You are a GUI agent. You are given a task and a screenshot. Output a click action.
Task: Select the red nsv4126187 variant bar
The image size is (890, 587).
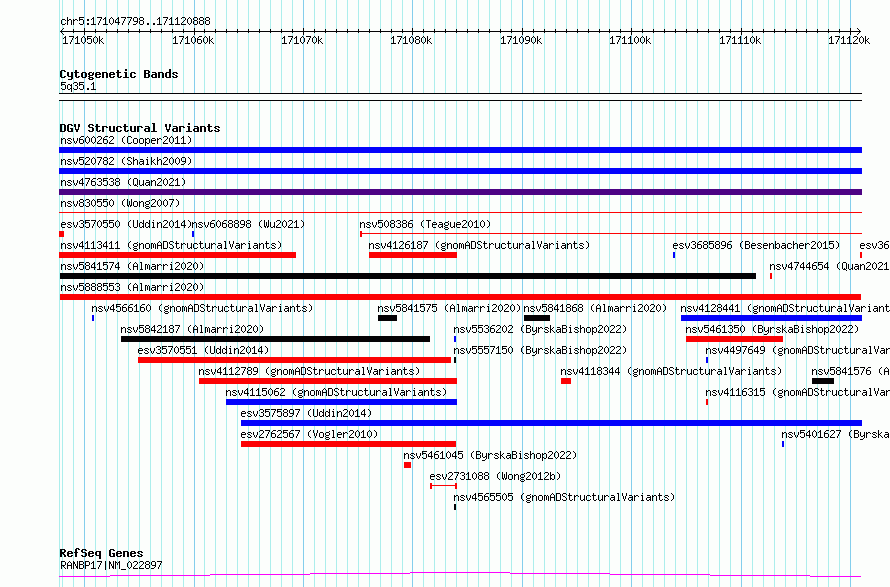(x=413, y=255)
